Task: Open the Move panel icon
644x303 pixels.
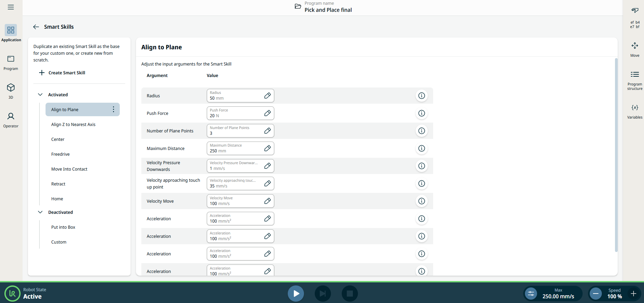Action: click(635, 49)
